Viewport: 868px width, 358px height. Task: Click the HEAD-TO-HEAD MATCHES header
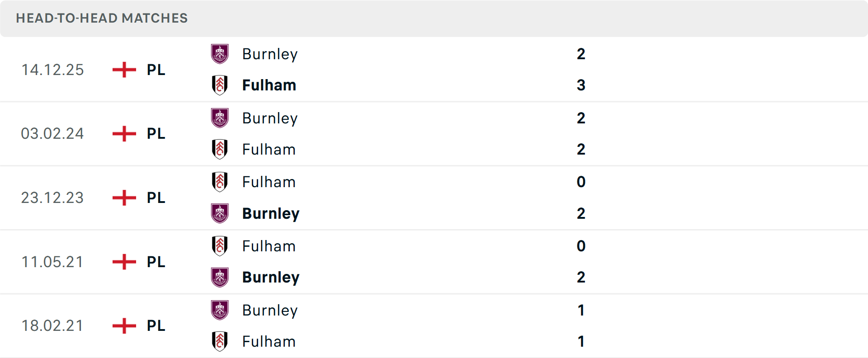[102, 18]
